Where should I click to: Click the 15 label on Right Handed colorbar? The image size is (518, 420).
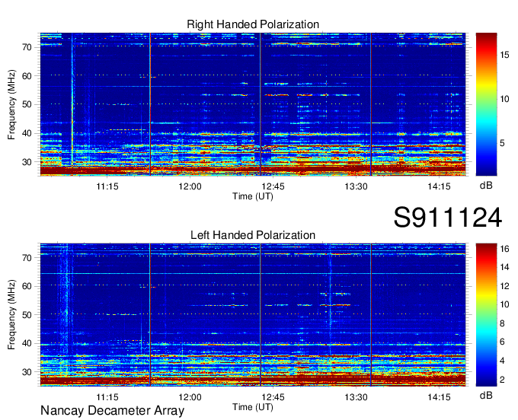coord(504,55)
